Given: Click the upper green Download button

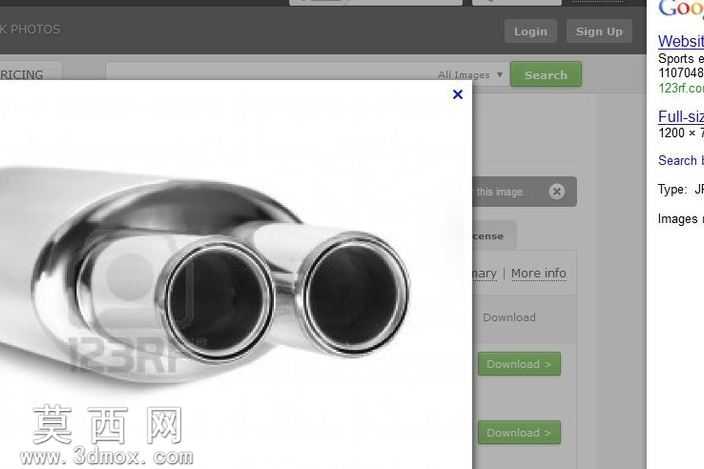Looking at the screenshot, I should pyautogui.click(x=519, y=364).
